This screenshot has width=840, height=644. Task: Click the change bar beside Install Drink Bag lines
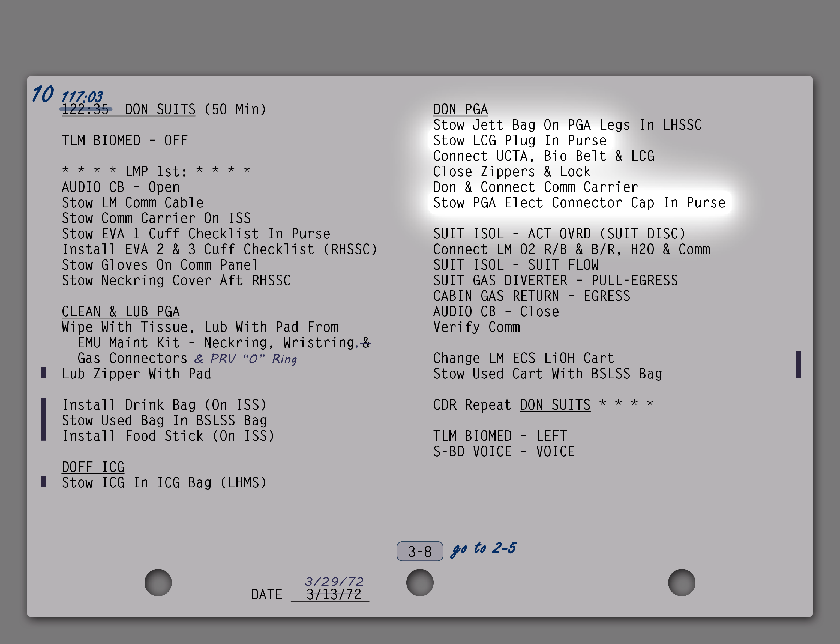[43, 419]
